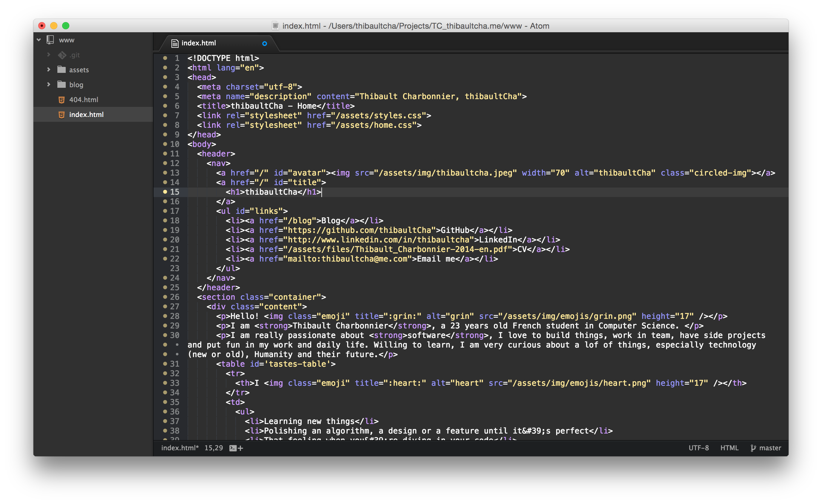Click the file icon on the index.html tab
This screenshot has width=822, height=504.
175,43
